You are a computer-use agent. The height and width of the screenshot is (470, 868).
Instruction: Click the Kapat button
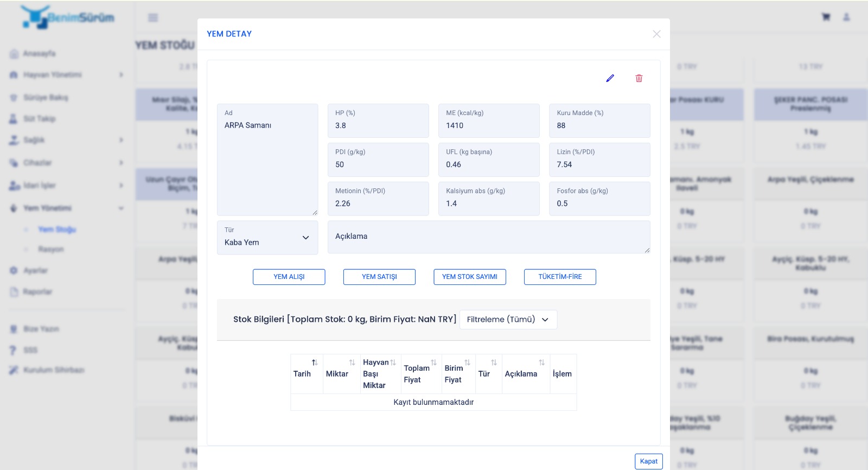[649, 461]
